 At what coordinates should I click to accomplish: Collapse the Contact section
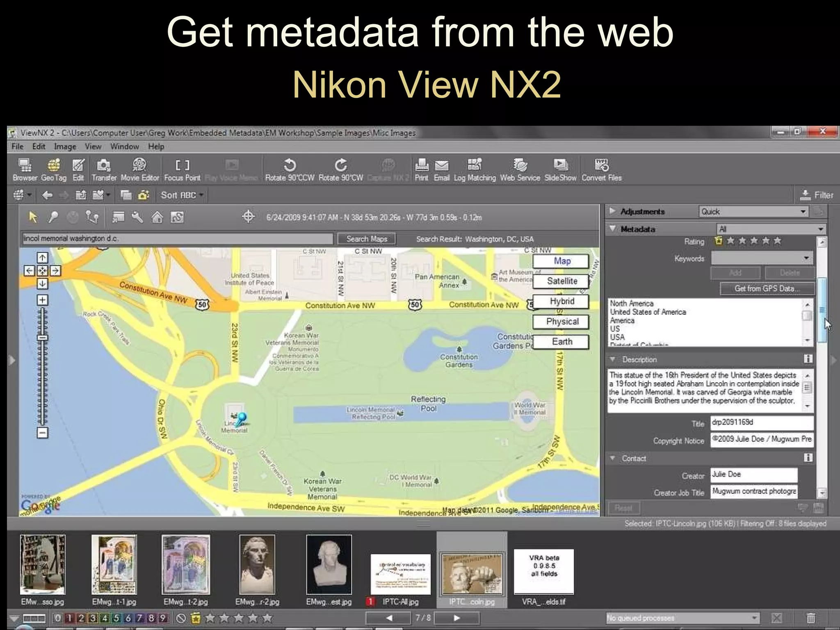tap(613, 458)
